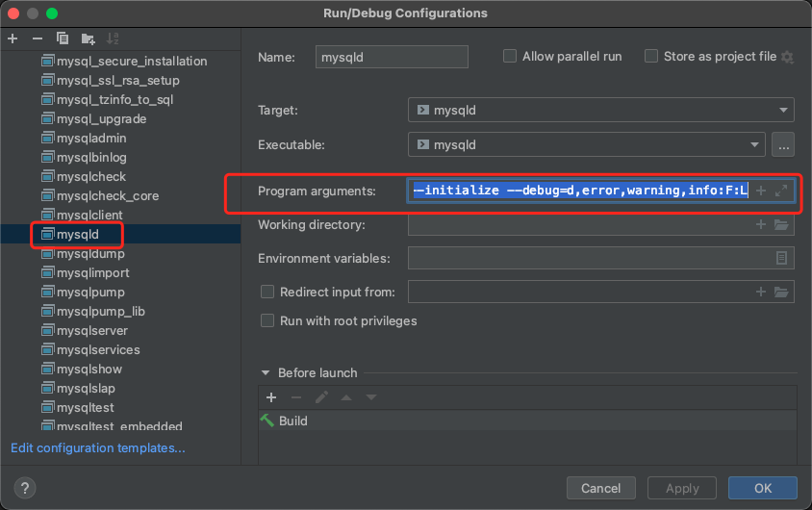The width and height of the screenshot is (812, 510).
Task: Enable Allow parallel run
Action: pos(510,56)
